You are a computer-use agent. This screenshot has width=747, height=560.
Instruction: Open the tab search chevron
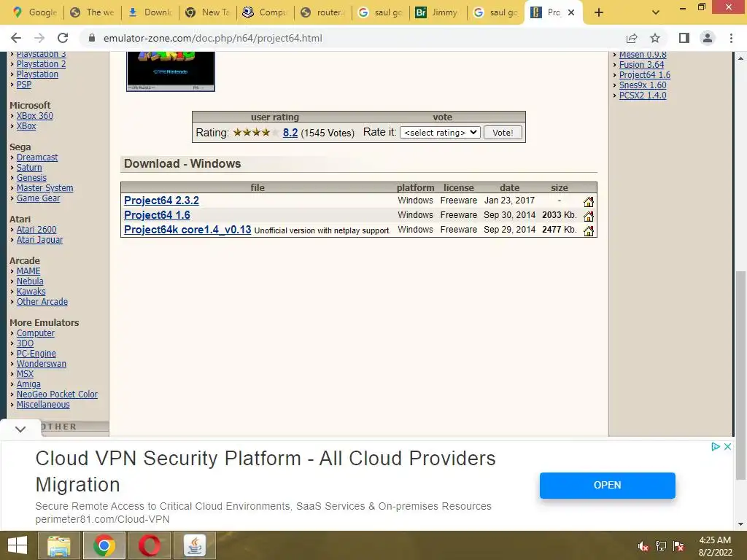tap(656, 12)
